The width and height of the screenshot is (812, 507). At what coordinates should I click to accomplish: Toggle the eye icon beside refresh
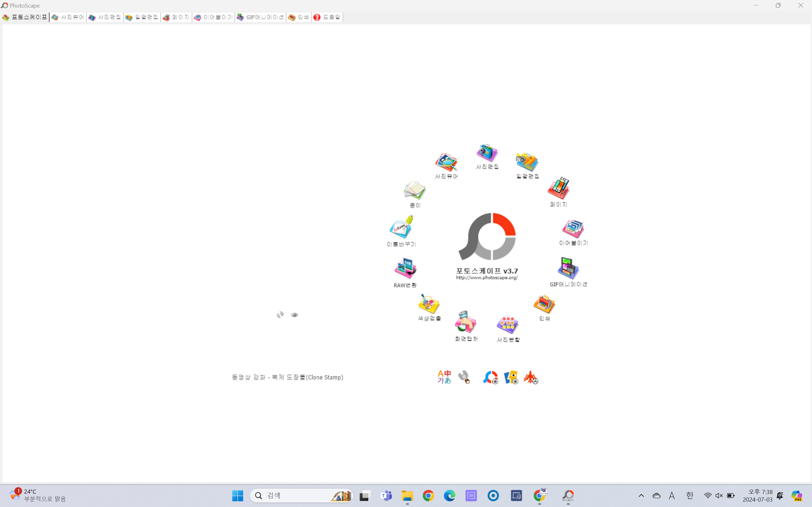[x=294, y=315]
